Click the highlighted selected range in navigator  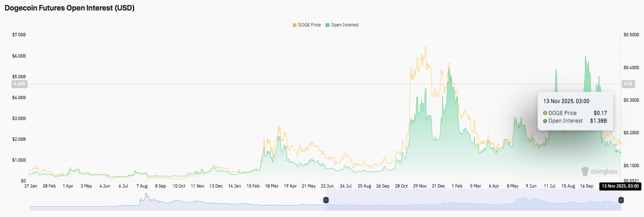[471, 203]
